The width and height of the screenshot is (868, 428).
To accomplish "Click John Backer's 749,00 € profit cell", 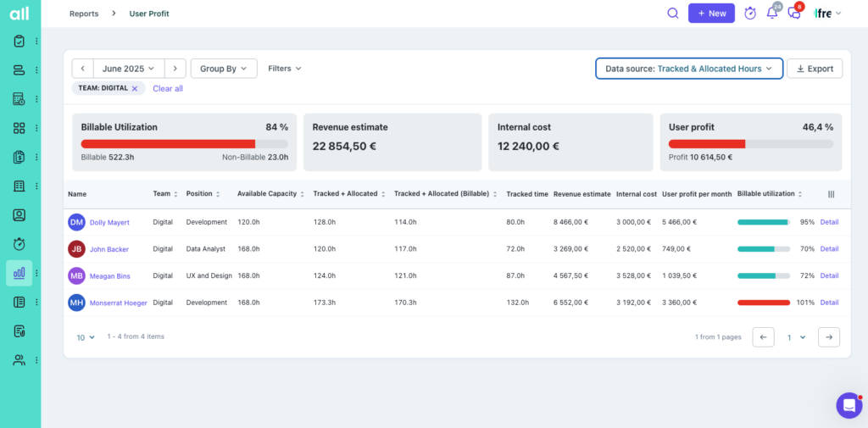I will (676, 249).
